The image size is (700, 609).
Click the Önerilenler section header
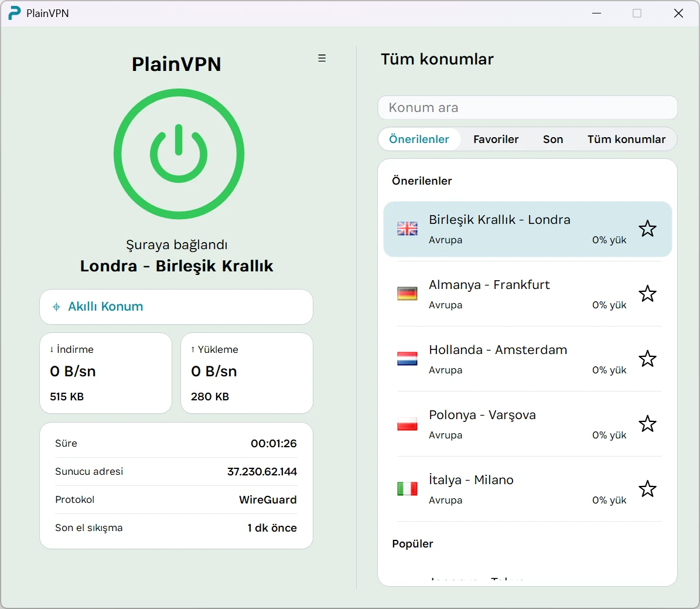[x=422, y=181]
